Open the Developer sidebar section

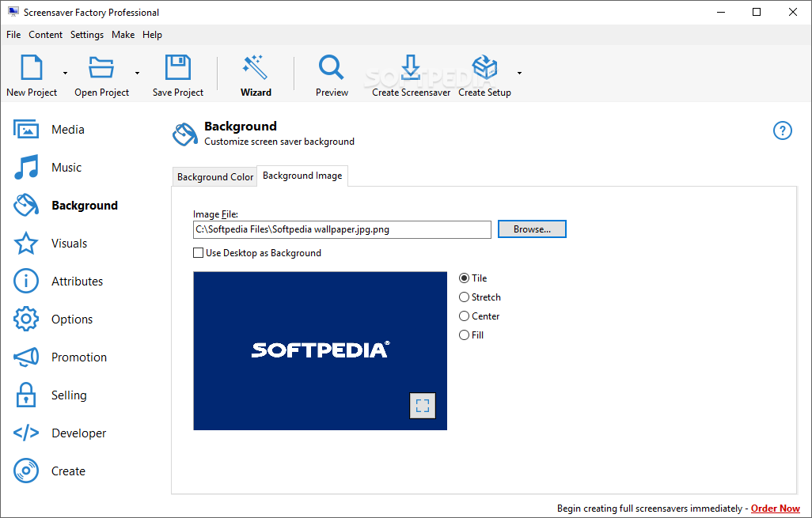coord(59,433)
